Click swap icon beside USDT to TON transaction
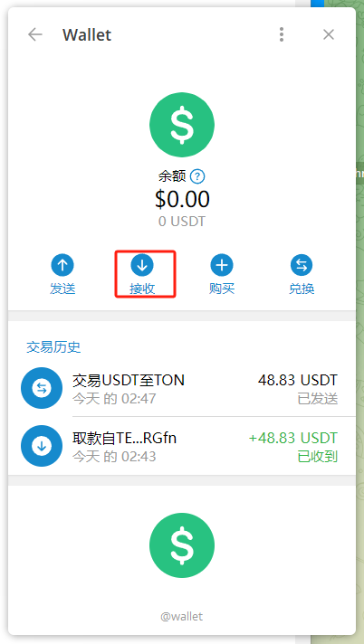The width and height of the screenshot is (364, 644). [x=42, y=388]
